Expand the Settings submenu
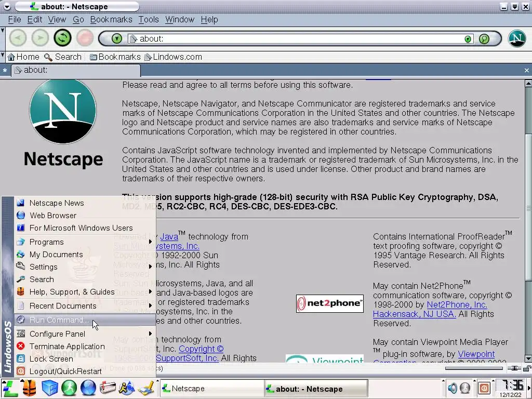Screen dimensions: 532x399 point(85,267)
